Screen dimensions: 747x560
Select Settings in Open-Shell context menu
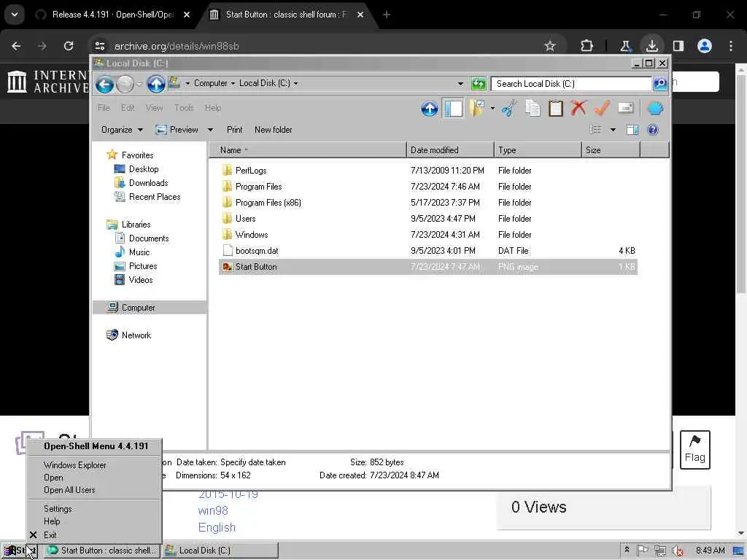(94, 508)
